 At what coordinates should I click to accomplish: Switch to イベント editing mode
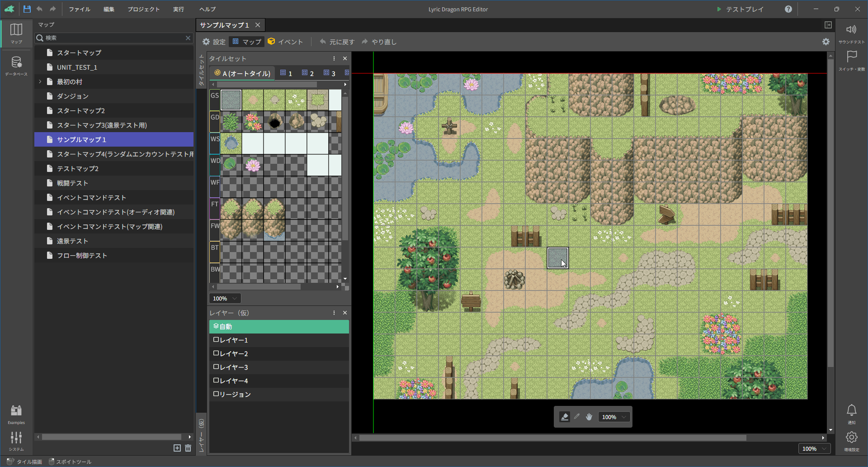coord(285,42)
